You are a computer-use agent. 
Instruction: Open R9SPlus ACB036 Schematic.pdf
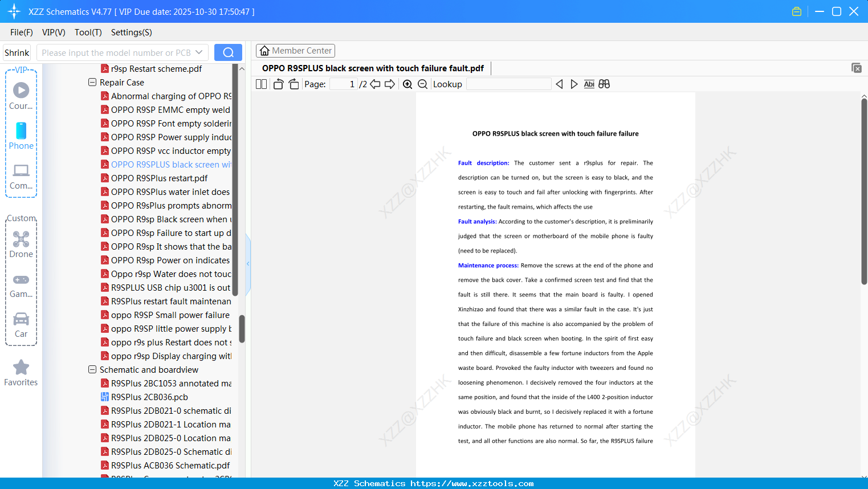click(166, 465)
